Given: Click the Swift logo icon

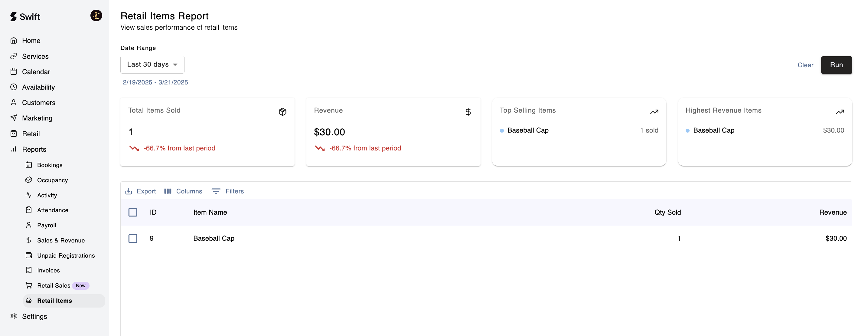Looking at the screenshot, I should 13,17.
